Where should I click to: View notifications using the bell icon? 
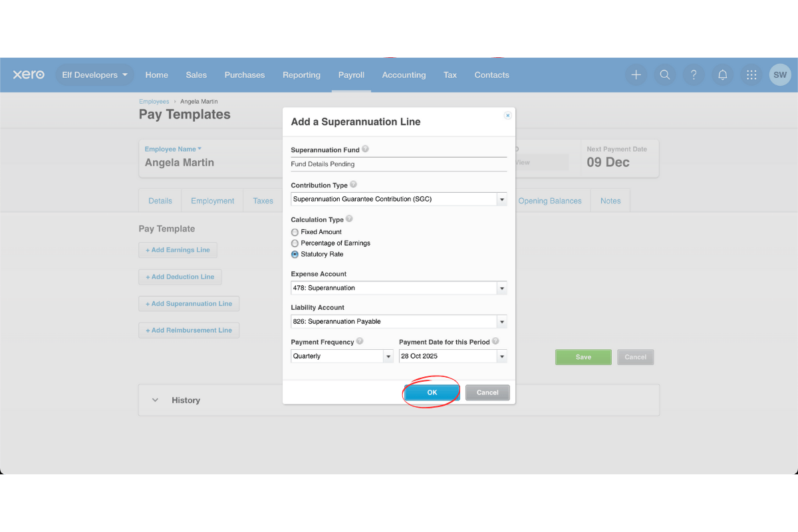click(x=722, y=74)
